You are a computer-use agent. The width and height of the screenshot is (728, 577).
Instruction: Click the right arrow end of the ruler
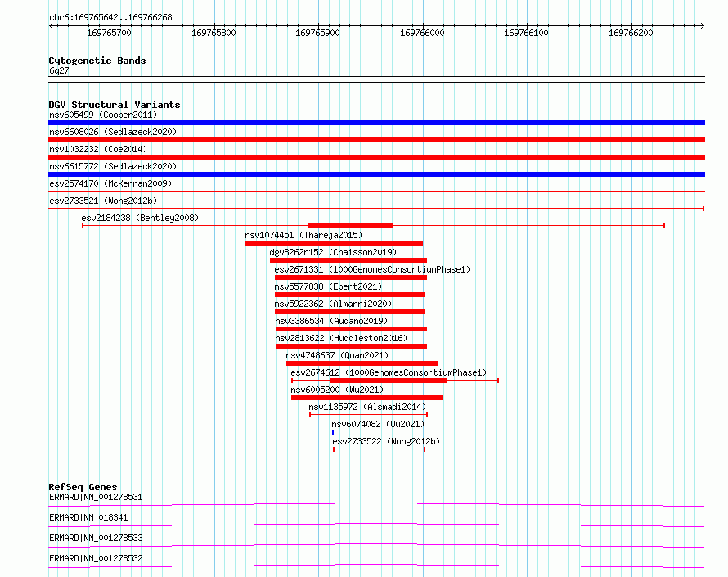(703, 25)
